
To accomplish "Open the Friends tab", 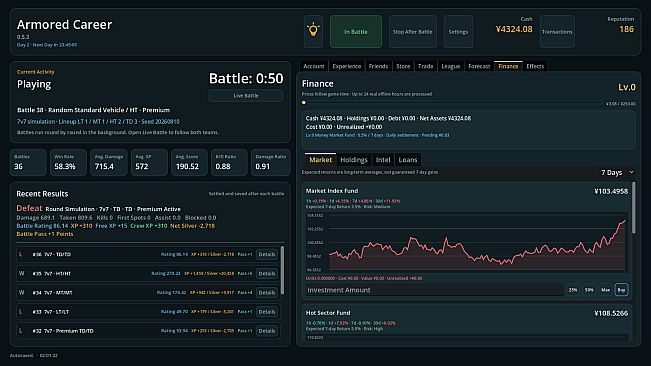I will tap(378, 66).
